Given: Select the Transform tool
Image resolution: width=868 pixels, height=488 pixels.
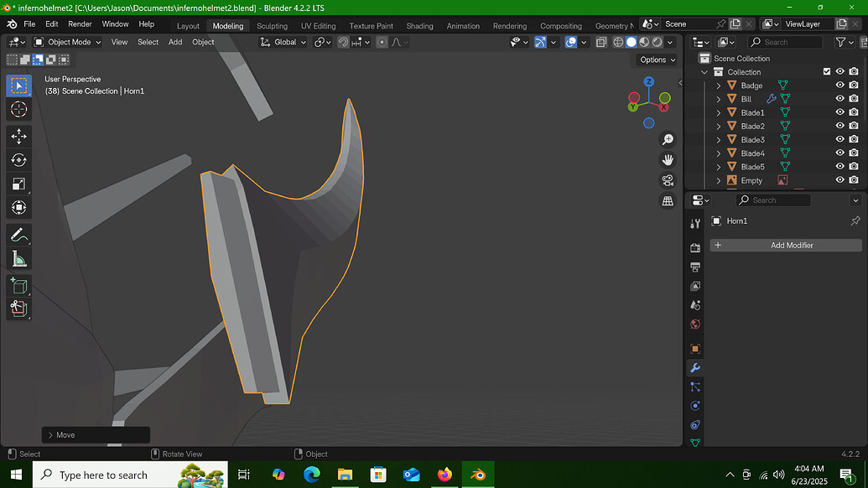Looking at the screenshot, I should (18, 207).
